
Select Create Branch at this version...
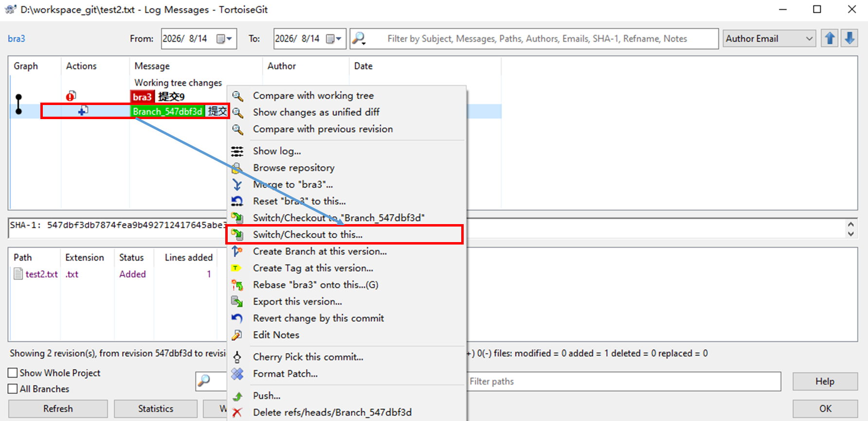pos(346,251)
